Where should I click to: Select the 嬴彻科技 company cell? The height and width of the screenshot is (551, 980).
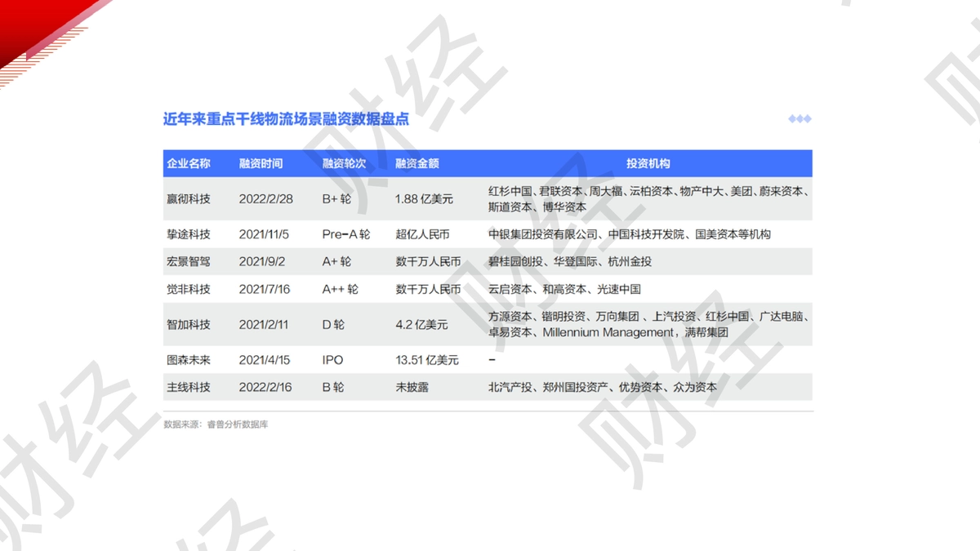[189, 198]
